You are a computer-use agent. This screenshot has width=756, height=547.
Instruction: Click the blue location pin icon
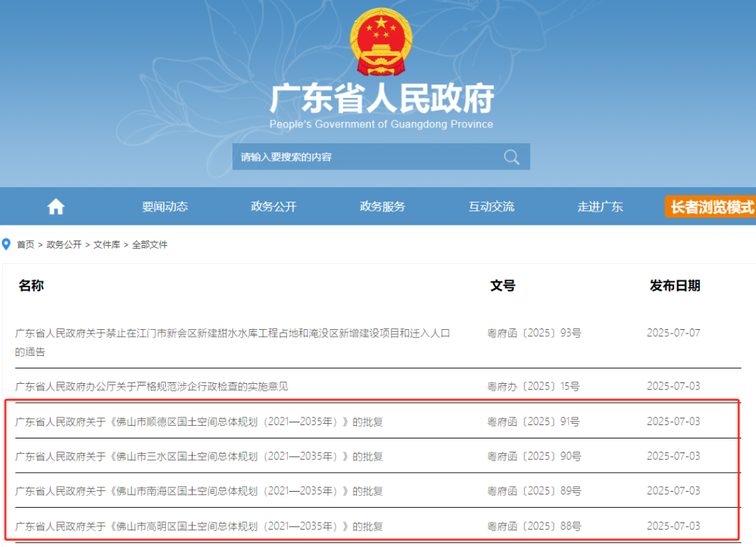(7, 244)
